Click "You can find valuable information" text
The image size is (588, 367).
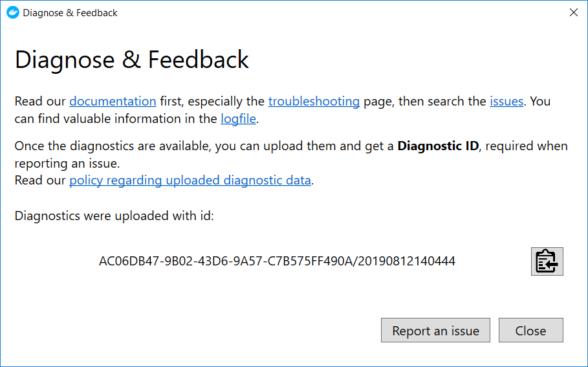pos(116,118)
